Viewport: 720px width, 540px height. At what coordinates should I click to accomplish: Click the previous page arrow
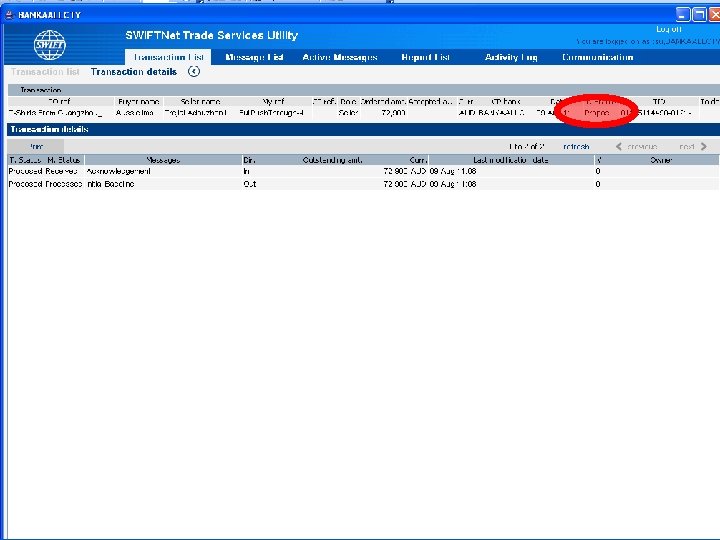click(619, 146)
